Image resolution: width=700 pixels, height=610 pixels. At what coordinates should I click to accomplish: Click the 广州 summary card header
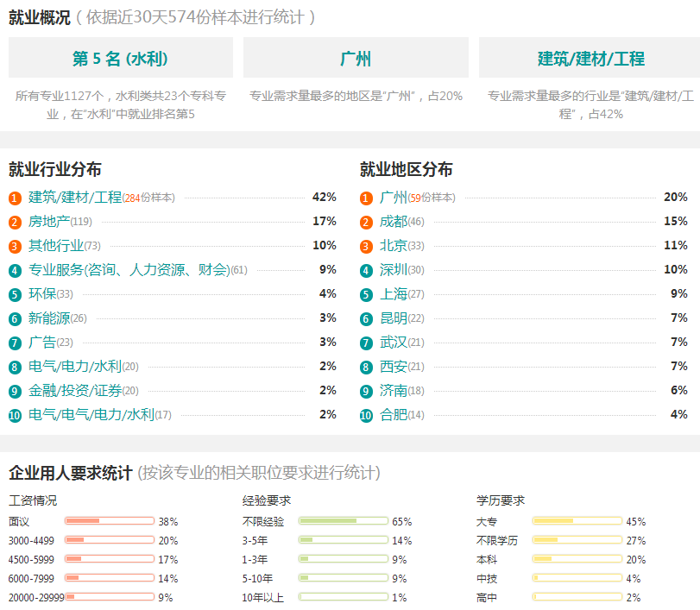(x=356, y=58)
